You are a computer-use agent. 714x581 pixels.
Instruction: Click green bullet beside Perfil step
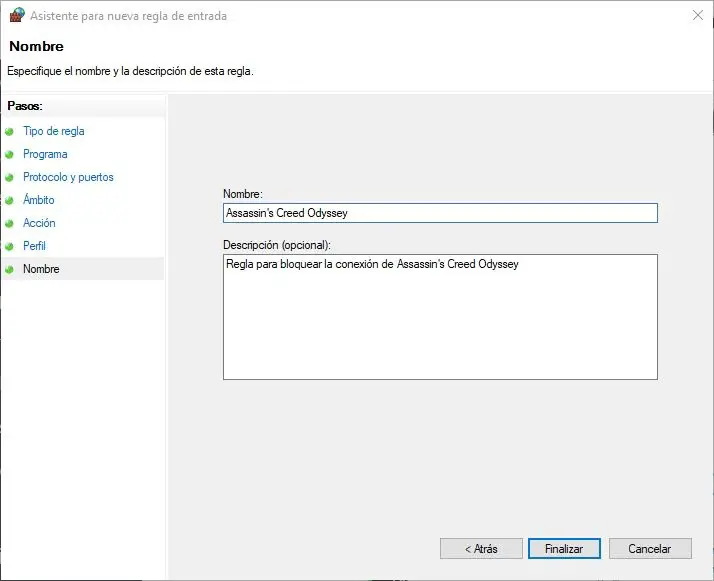click(x=10, y=246)
